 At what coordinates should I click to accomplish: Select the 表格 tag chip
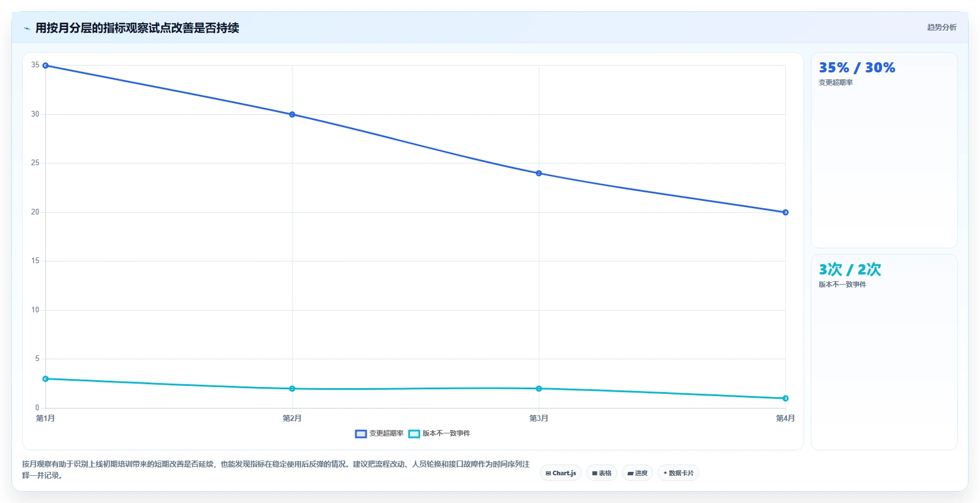[x=601, y=473]
